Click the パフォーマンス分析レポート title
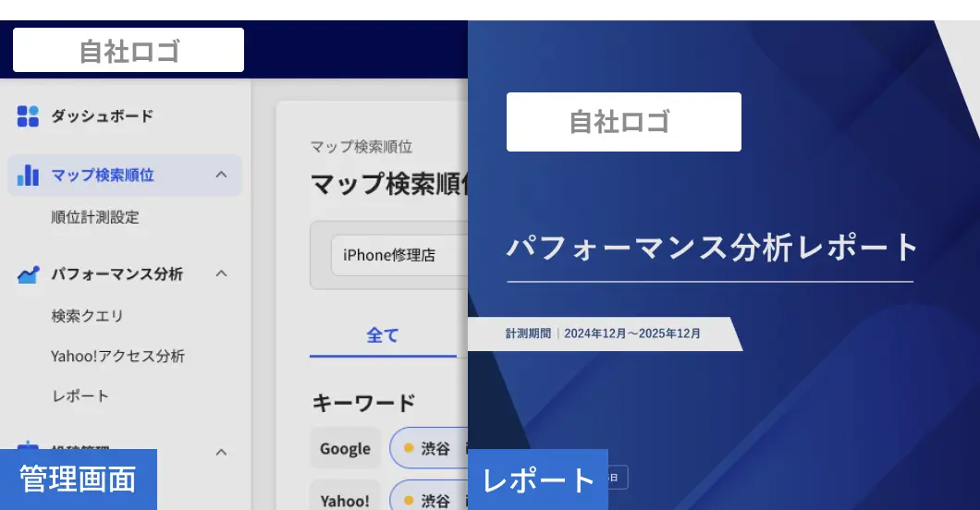The width and height of the screenshot is (980, 510). pyautogui.click(x=713, y=248)
